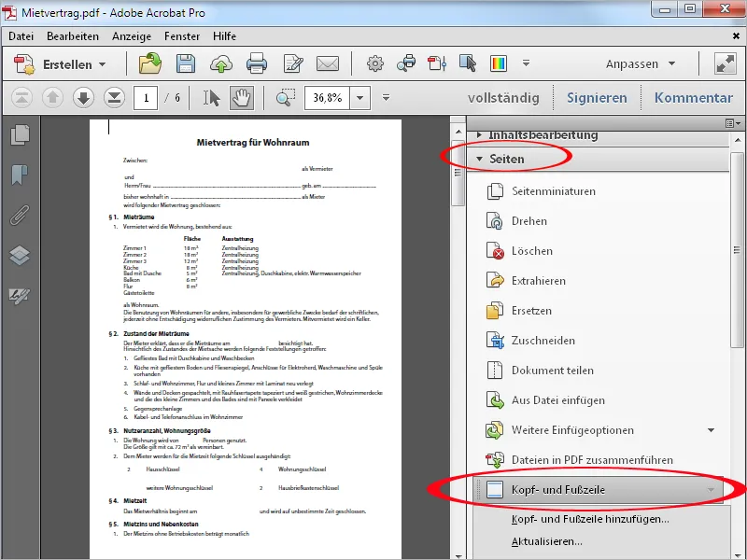Open the tools pane options menu icon
Image resolution: width=747 pixels, height=560 pixels.
click(x=733, y=123)
